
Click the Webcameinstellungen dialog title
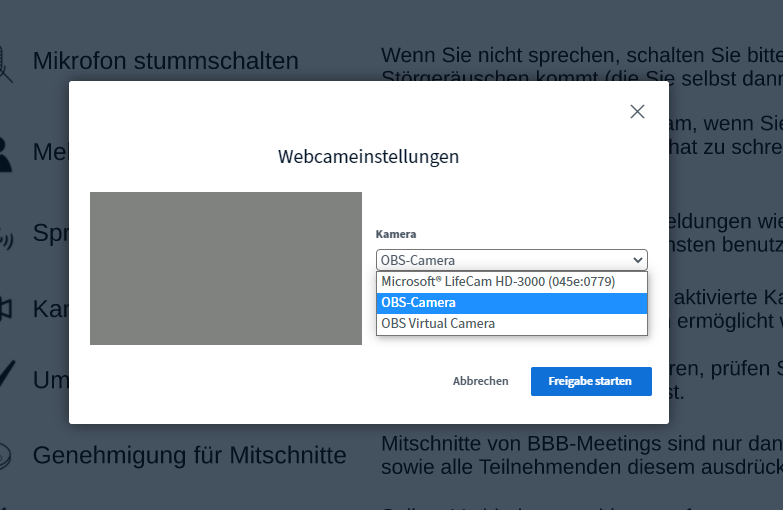pos(368,156)
